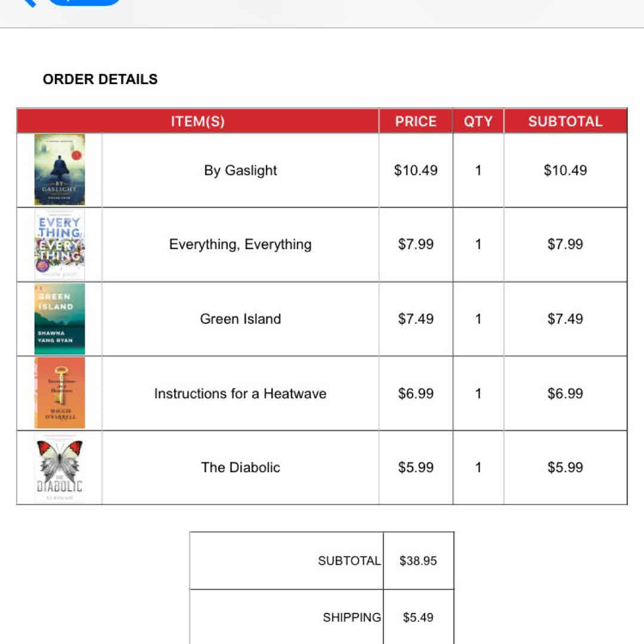Click the $5.49 shipping amount
The image size is (644, 644).
pos(418,617)
